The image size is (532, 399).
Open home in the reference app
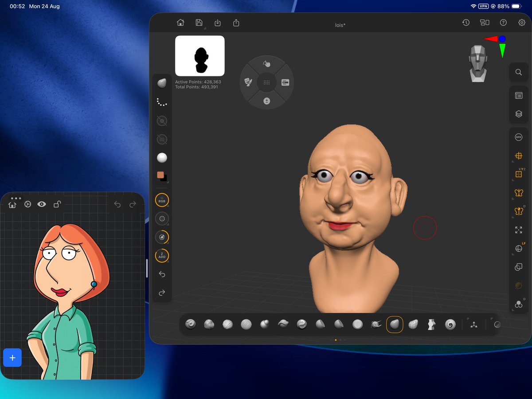click(x=12, y=204)
